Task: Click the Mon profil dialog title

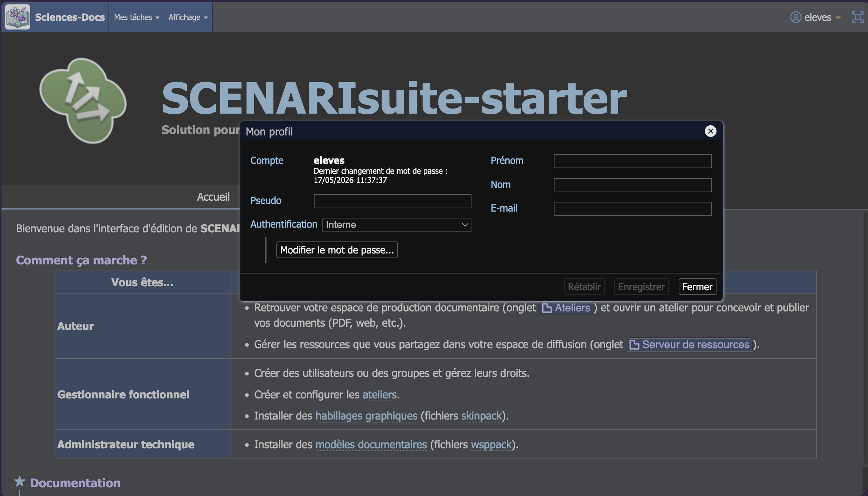Action: click(269, 131)
